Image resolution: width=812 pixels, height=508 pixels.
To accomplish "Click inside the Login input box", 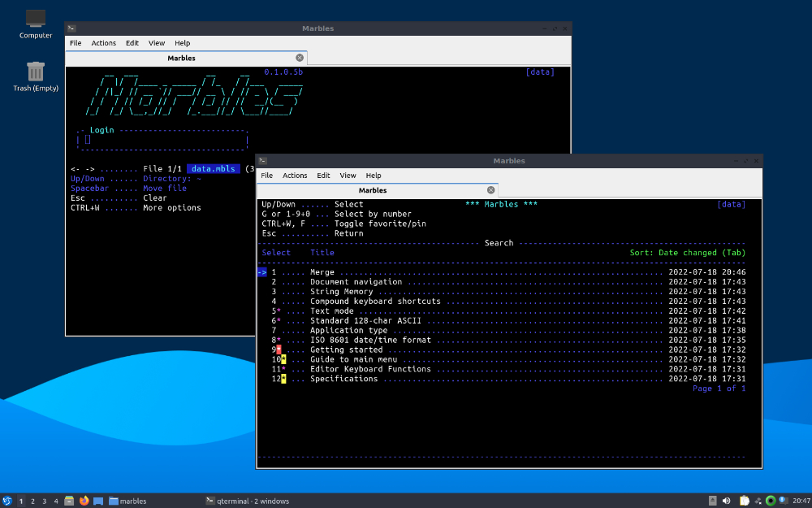I will click(162, 140).
